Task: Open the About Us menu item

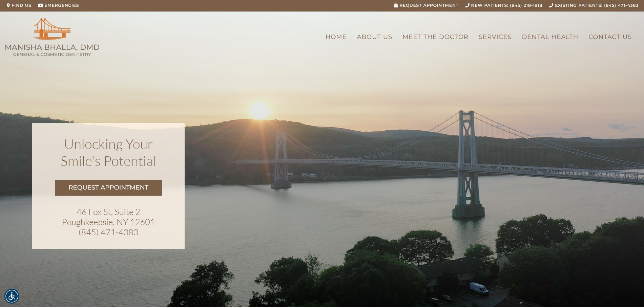Action: click(374, 37)
